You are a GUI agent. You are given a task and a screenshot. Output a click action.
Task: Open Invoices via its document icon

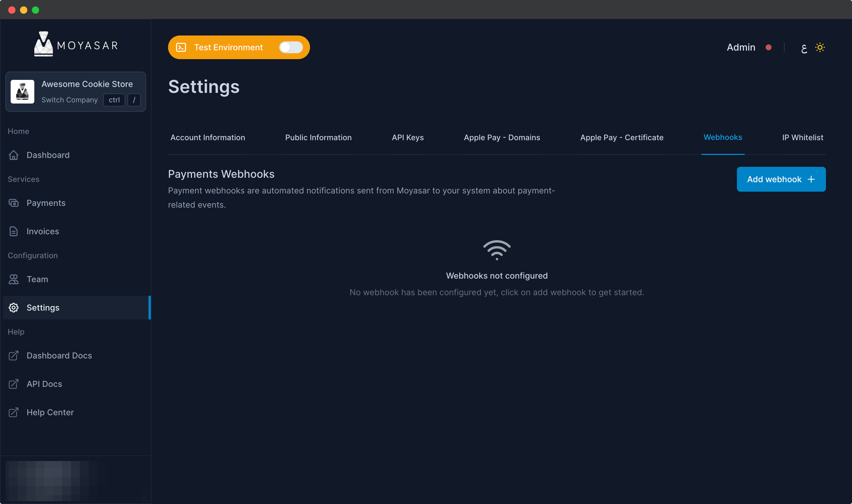(14, 231)
